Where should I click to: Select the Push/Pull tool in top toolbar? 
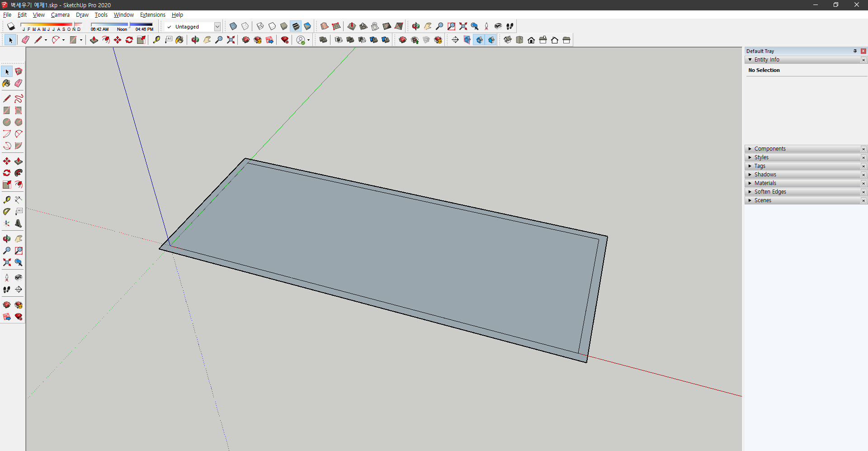pos(94,40)
